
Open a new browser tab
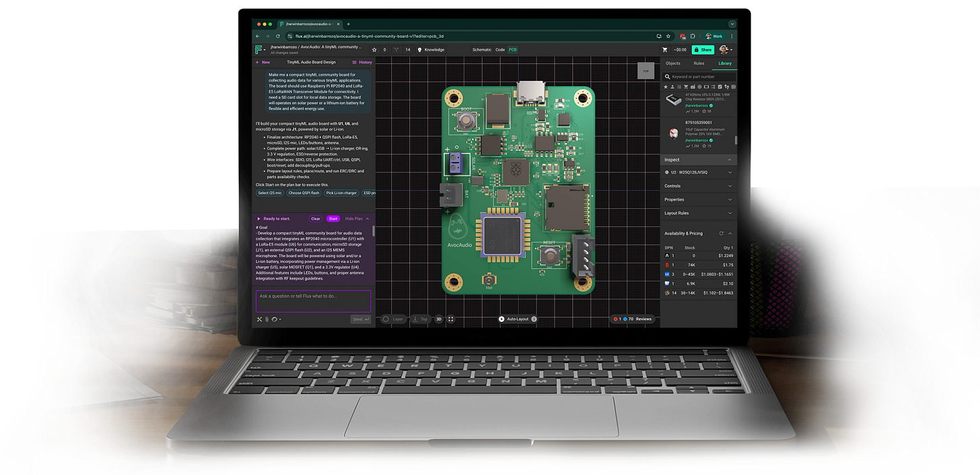pos(348,24)
